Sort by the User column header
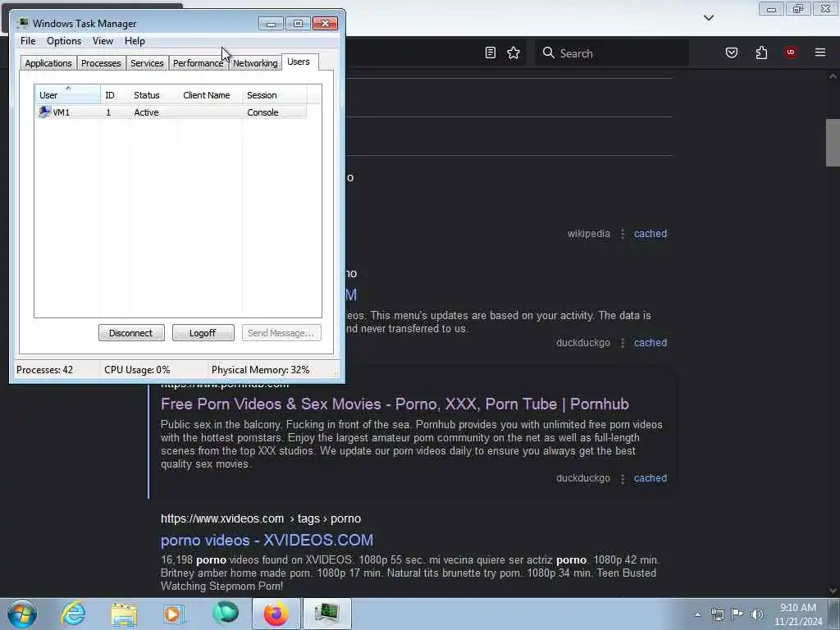This screenshot has height=630, width=840. (x=67, y=95)
